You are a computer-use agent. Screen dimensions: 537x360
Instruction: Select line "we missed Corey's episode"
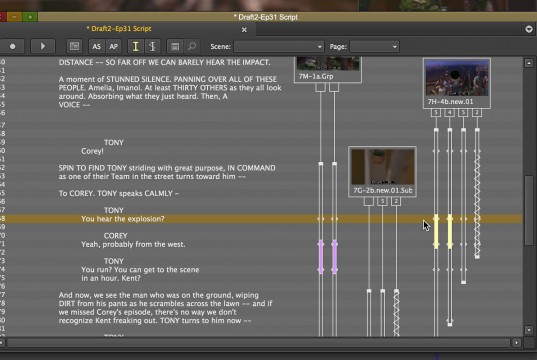coord(147,312)
